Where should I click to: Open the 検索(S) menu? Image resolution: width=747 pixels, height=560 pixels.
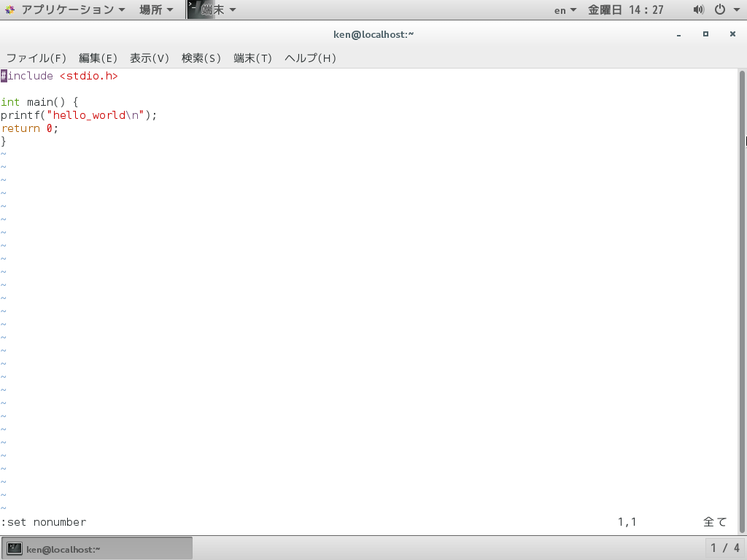pyautogui.click(x=201, y=58)
